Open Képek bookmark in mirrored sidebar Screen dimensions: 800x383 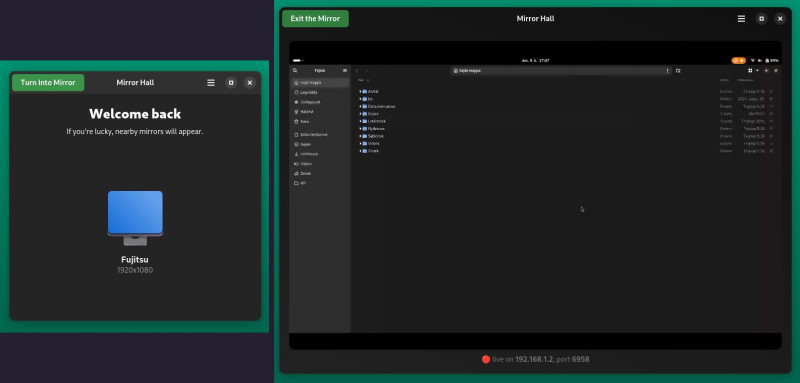coord(320,144)
